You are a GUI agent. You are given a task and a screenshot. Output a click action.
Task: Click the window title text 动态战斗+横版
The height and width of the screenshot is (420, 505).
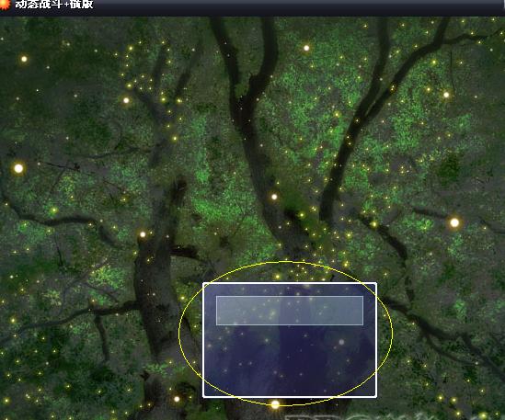(54, 5)
